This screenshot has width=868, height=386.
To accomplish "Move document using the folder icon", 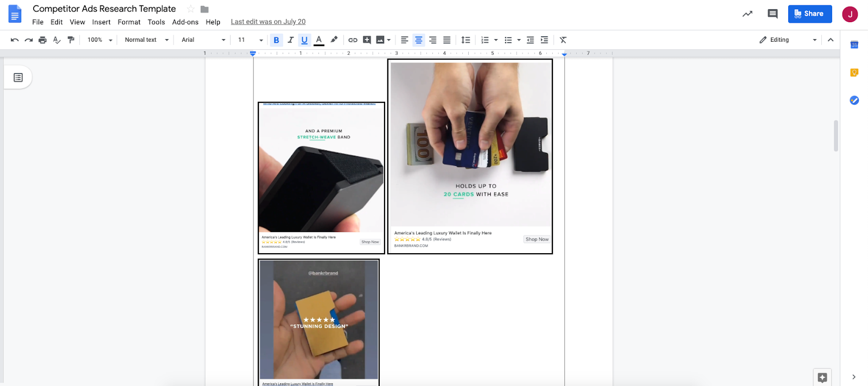I will click(x=205, y=9).
